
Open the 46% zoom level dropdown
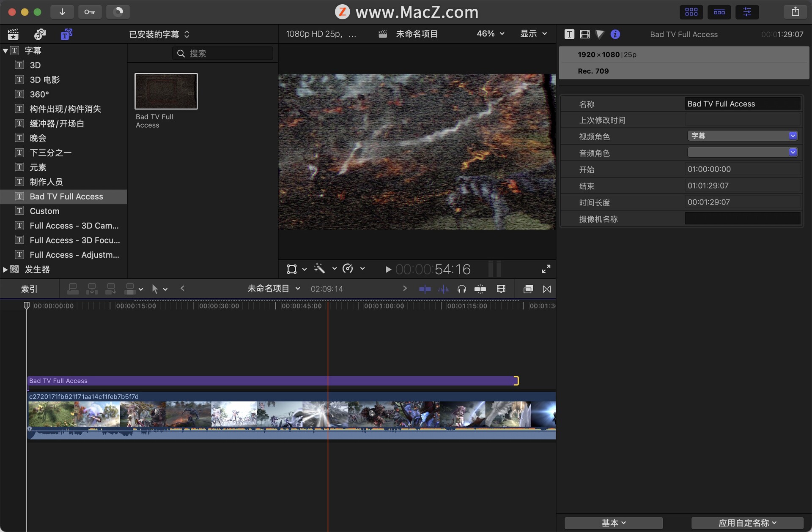point(490,34)
